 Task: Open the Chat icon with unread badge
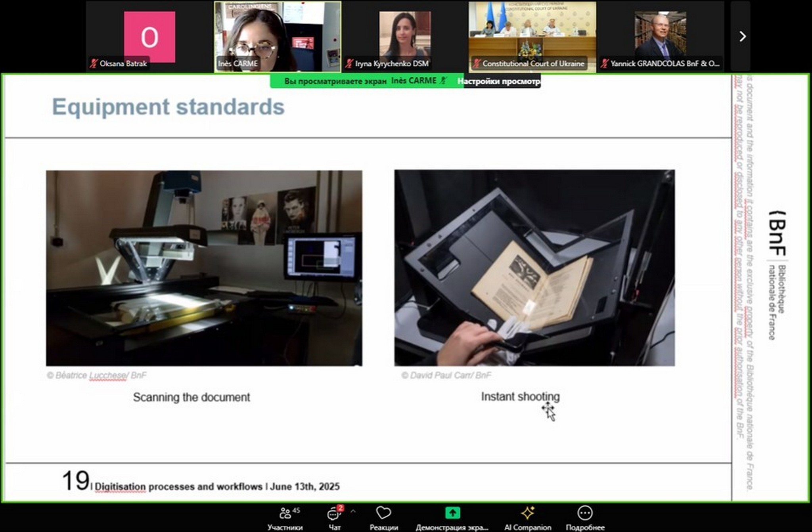coord(334,513)
